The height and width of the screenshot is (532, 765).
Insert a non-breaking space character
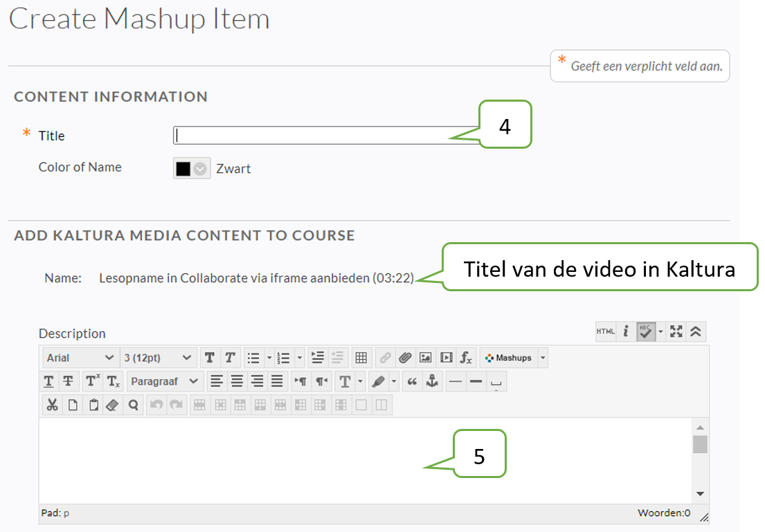(496, 381)
